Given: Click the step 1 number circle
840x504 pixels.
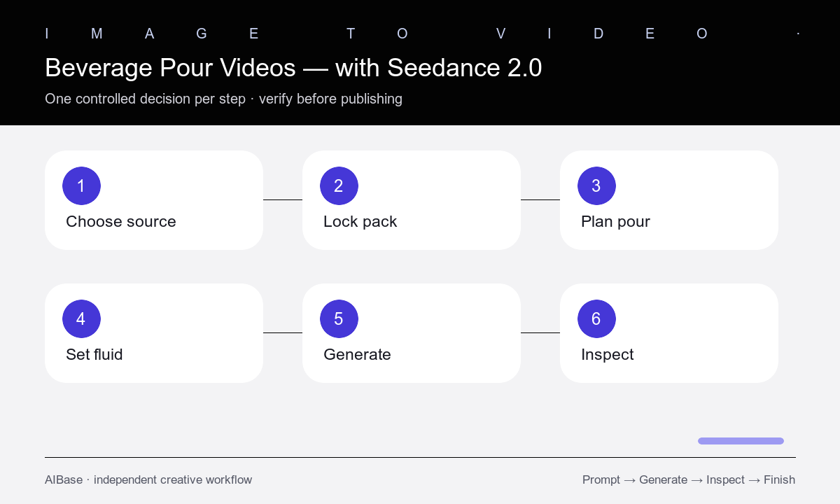Looking at the screenshot, I should click(81, 186).
